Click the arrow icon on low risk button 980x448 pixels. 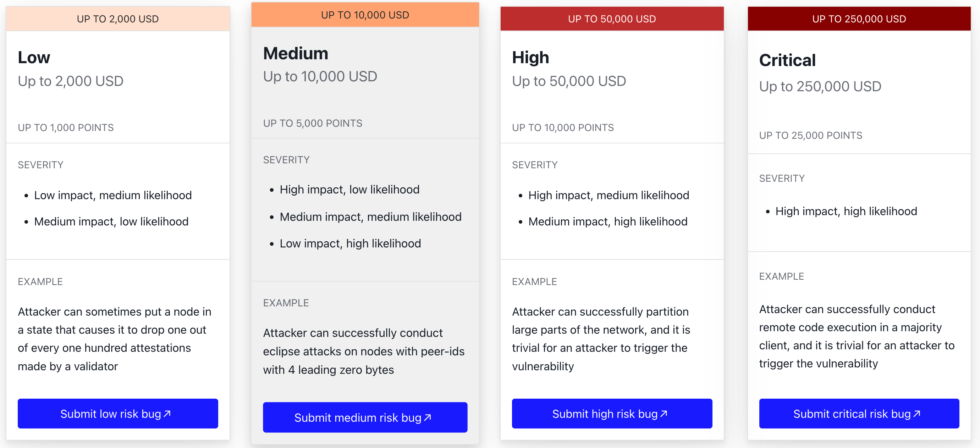click(x=168, y=413)
